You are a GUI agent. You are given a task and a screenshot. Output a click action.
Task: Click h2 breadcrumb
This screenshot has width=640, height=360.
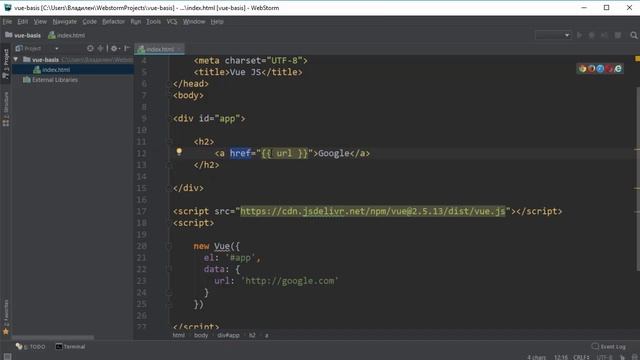pos(252,335)
